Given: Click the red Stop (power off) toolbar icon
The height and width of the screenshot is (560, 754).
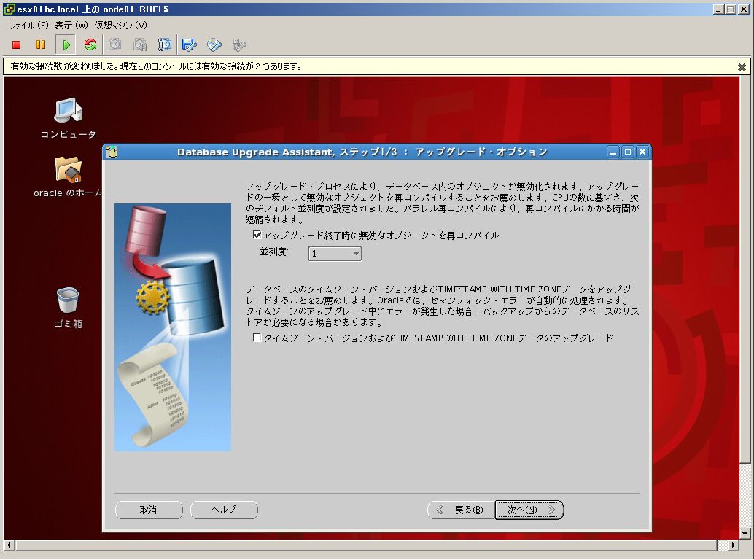Looking at the screenshot, I should pos(16,44).
